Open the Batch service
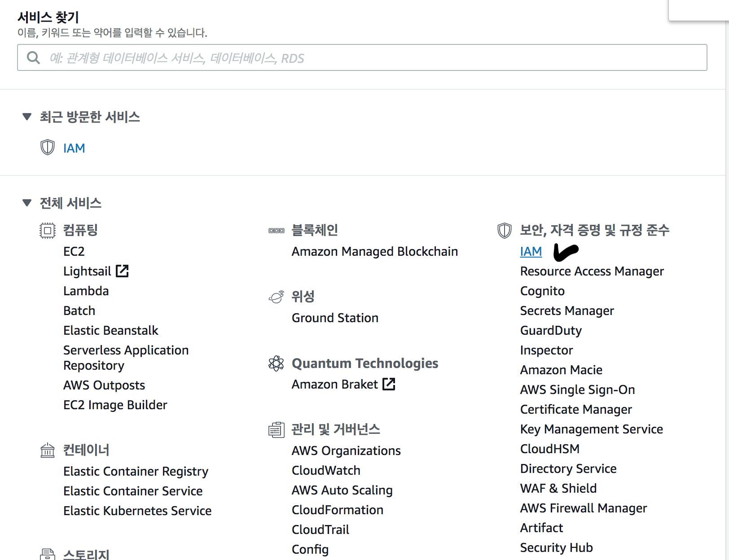This screenshot has width=729, height=560. coord(79,311)
